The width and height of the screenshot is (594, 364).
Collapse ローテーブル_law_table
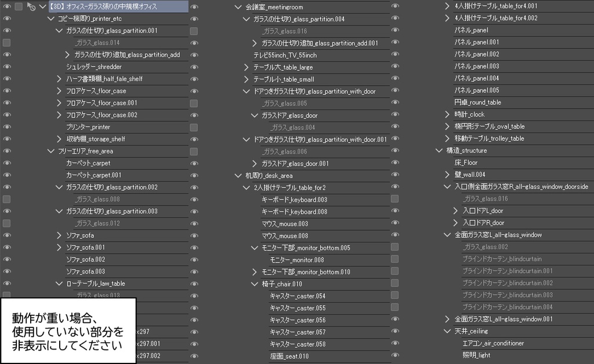[x=59, y=283]
